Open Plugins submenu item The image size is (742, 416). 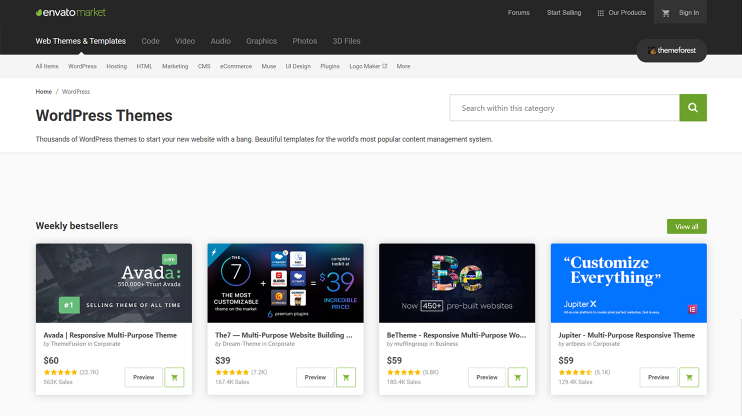coord(330,66)
